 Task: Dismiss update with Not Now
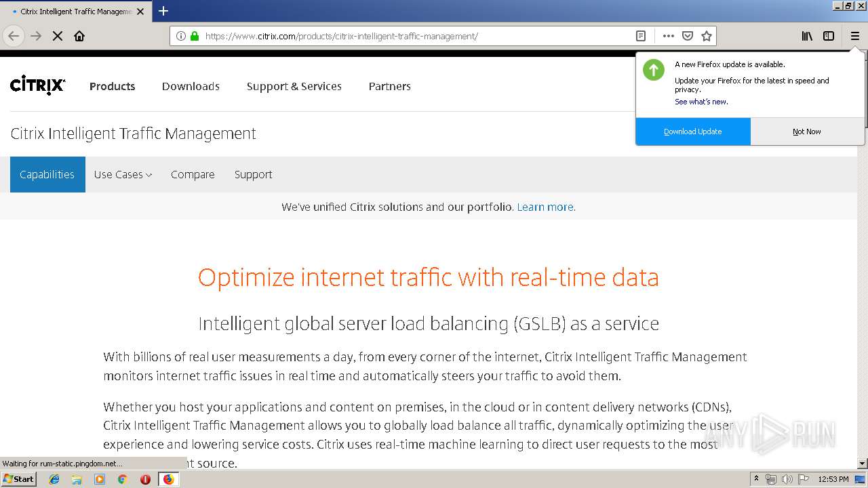tap(807, 131)
